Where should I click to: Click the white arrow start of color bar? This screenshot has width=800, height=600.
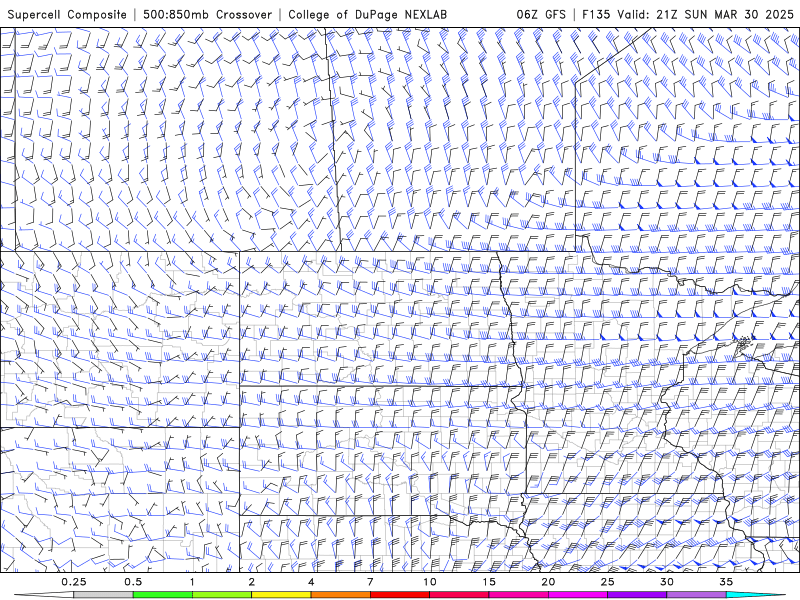click(x=44, y=595)
